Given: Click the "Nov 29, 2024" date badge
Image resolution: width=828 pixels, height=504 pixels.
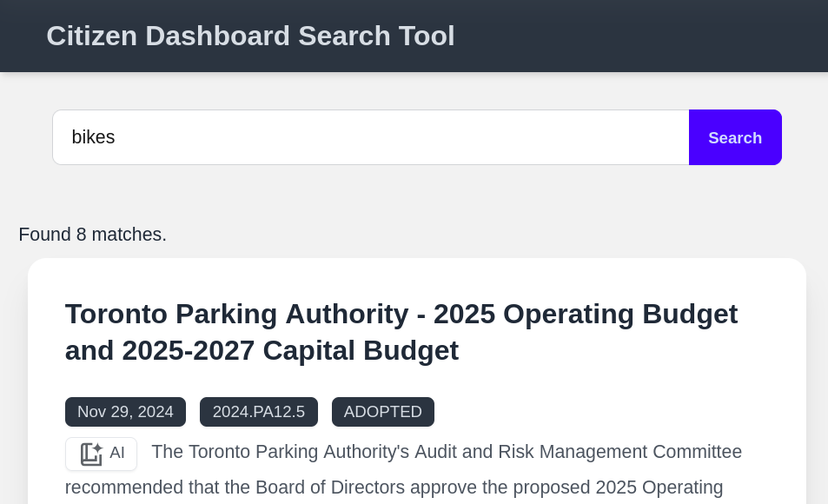Looking at the screenshot, I should (125, 412).
